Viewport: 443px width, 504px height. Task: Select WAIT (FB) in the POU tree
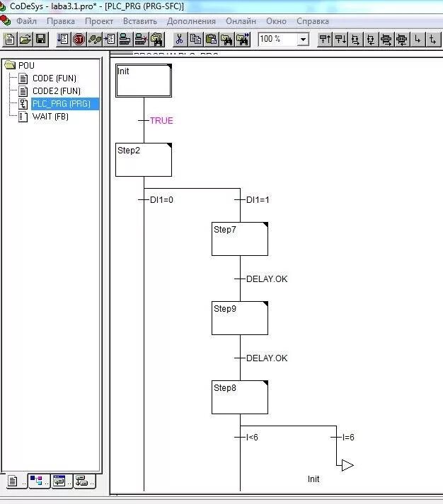tap(50, 117)
